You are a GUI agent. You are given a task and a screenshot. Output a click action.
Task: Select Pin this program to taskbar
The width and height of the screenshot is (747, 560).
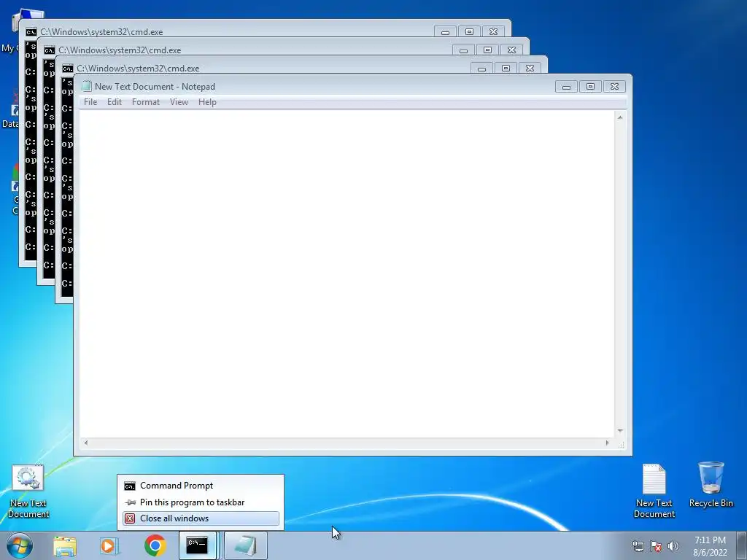pyautogui.click(x=201, y=502)
